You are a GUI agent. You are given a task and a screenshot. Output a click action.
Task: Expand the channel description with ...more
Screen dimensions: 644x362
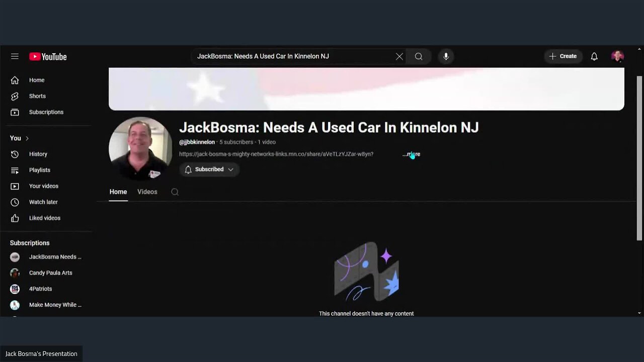tap(412, 154)
